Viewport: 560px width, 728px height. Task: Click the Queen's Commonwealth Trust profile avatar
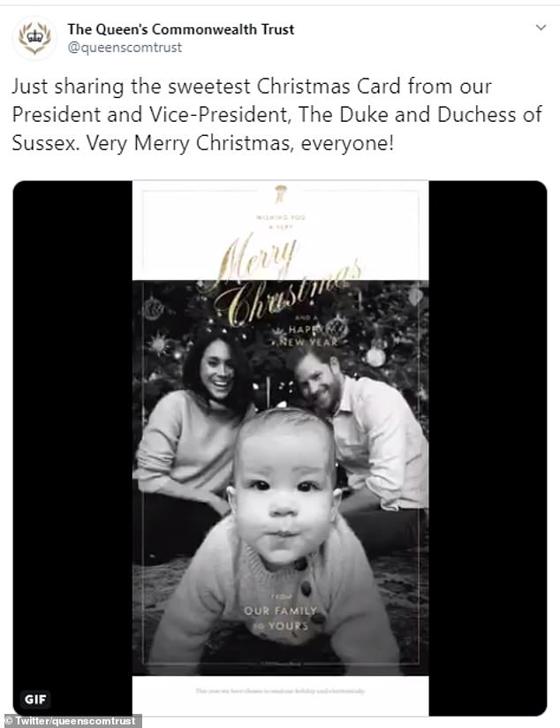click(35, 39)
